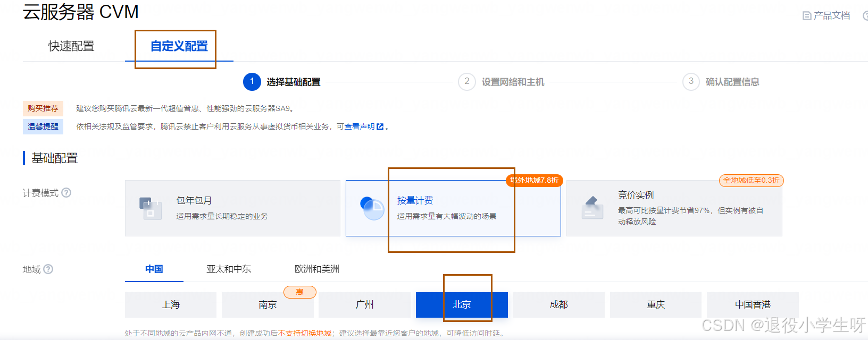
Task: Click the help icon next to 地域
Action: click(48, 269)
